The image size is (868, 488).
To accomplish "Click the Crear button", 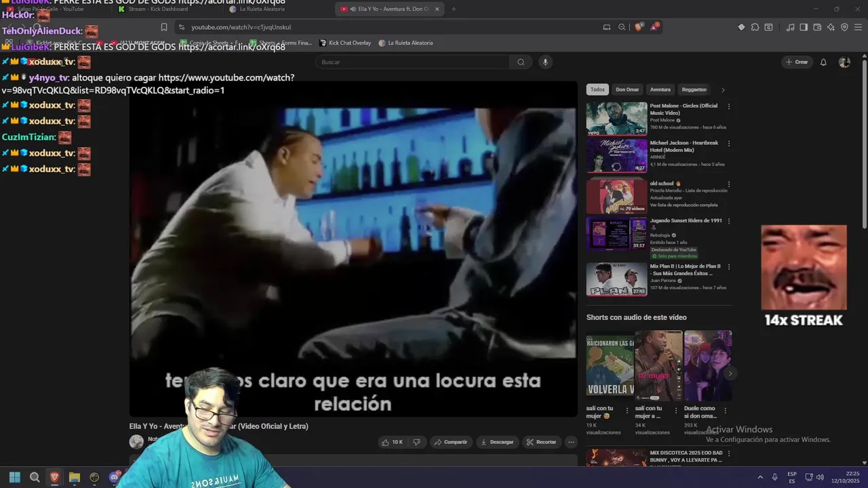I will 797,62.
